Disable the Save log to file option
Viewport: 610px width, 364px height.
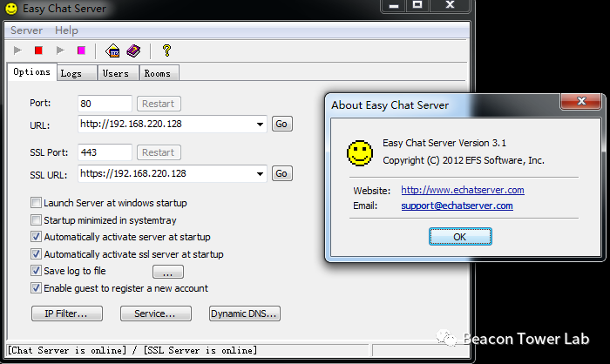point(36,271)
